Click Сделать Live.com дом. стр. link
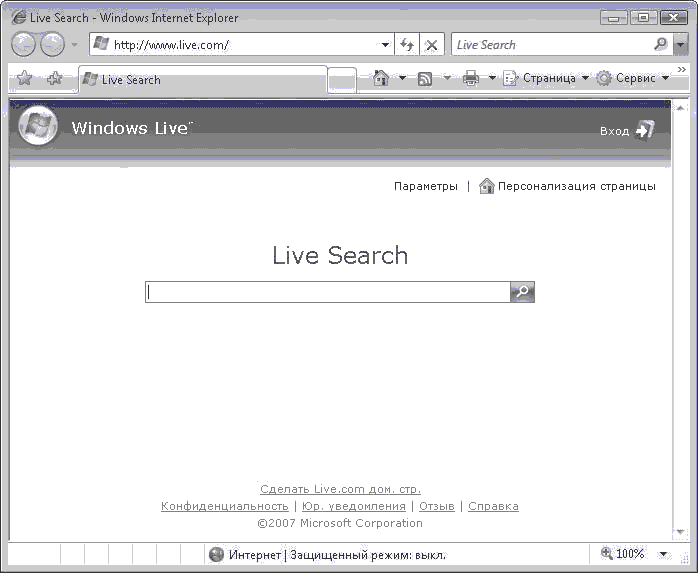The width and height of the screenshot is (698, 573). coord(341,489)
